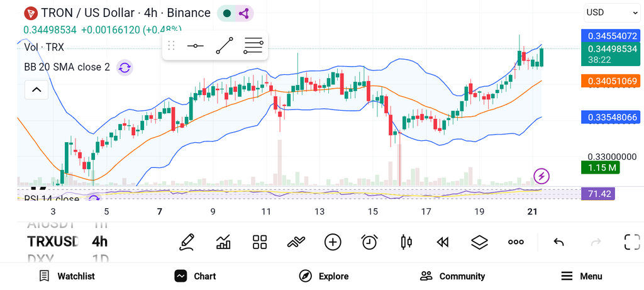Open more options three-dots icon
This screenshot has height=290, width=644.
click(x=516, y=242)
